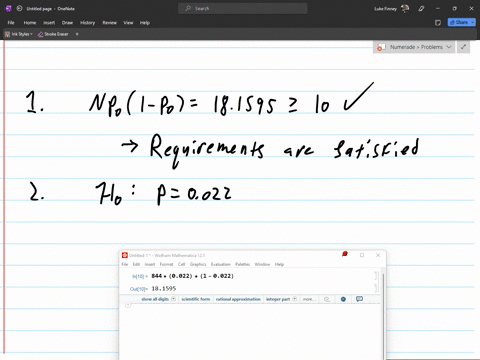Screen dimensions: 480x360
Task: Click the 'integer part' suggestion
Action: click(x=278, y=299)
